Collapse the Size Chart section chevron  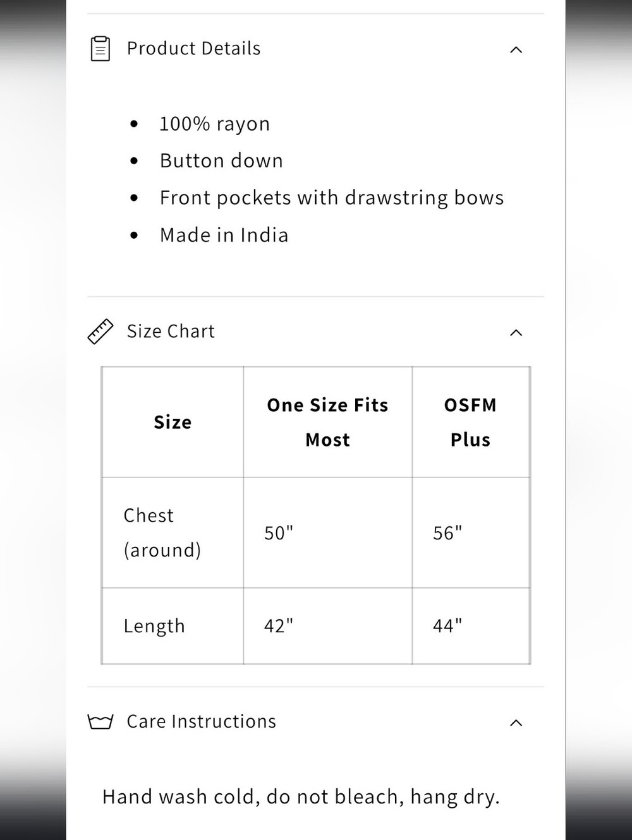(516, 332)
